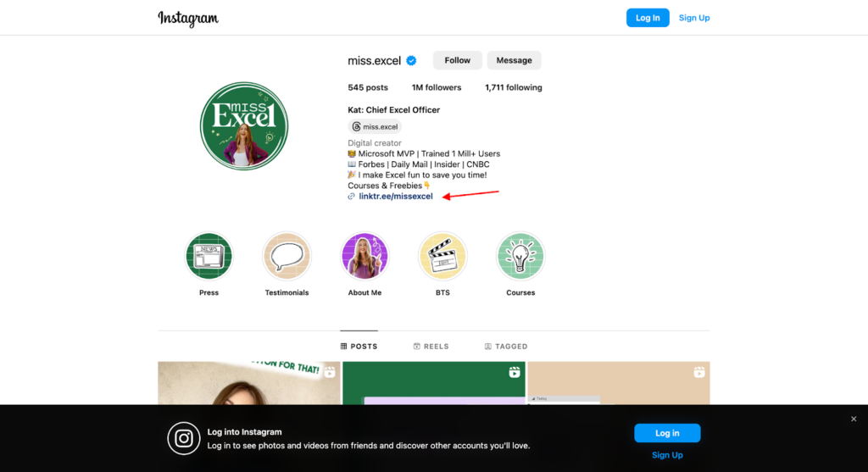
Task: Message the miss.excel account
Action: click(514, 60)
